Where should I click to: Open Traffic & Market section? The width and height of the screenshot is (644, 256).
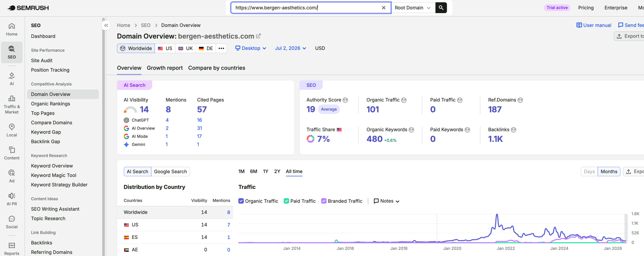[12, 105]
